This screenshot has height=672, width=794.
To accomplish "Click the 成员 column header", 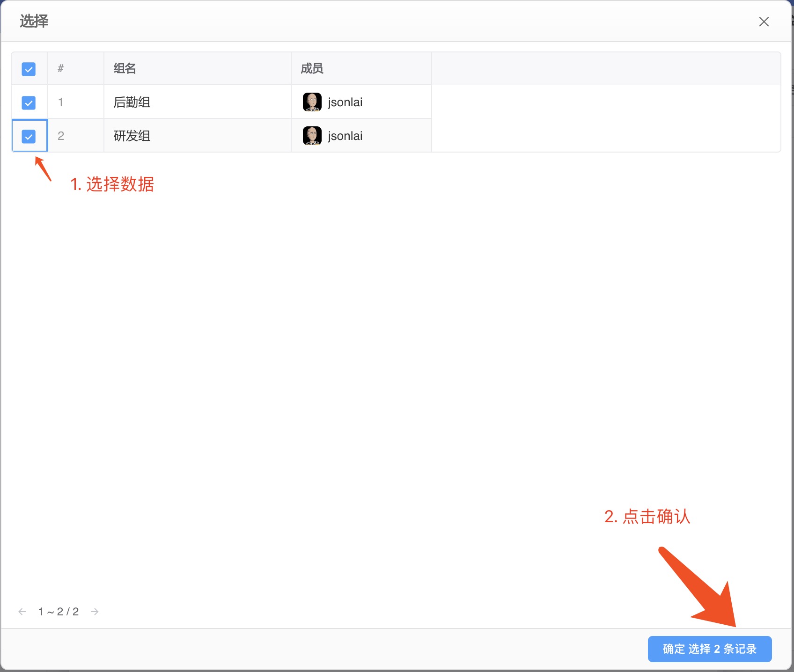I will coord(311,68).
